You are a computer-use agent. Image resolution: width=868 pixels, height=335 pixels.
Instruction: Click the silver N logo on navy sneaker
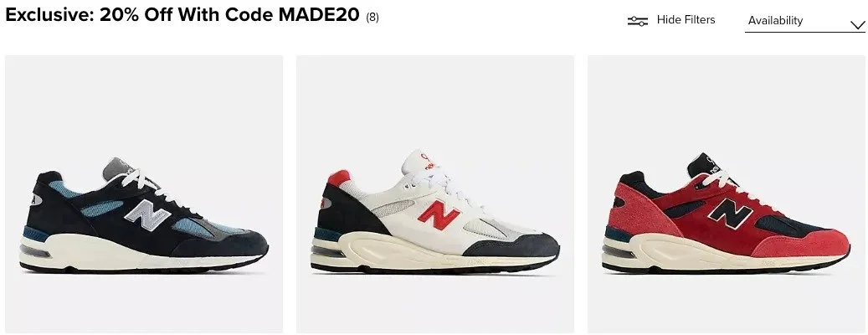click(x=147, y=215)
